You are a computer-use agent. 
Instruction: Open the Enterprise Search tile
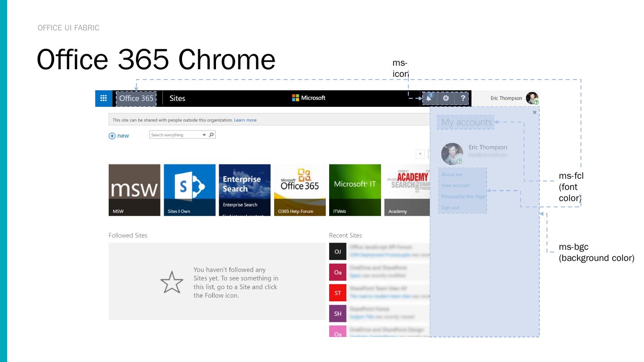click(245, 190)
